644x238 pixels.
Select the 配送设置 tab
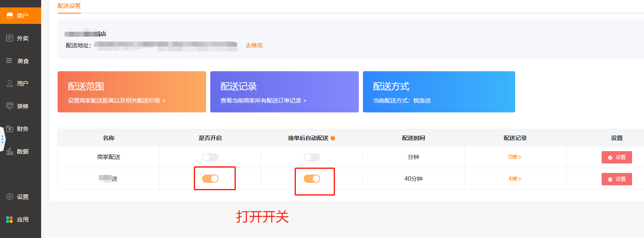(69, 6)
